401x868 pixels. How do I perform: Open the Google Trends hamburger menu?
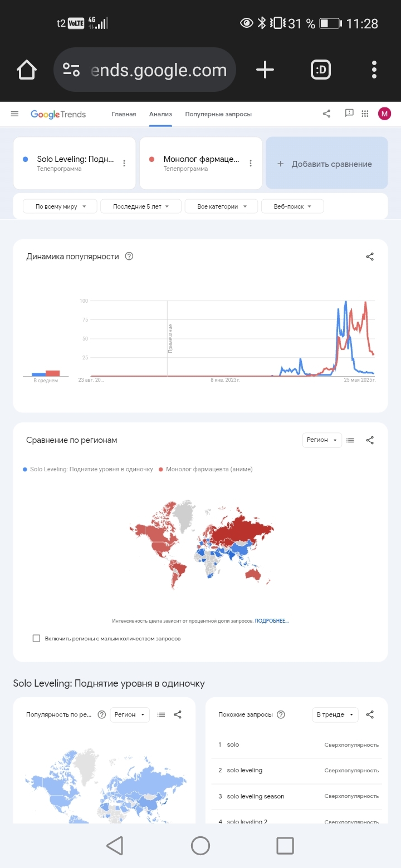15,114
